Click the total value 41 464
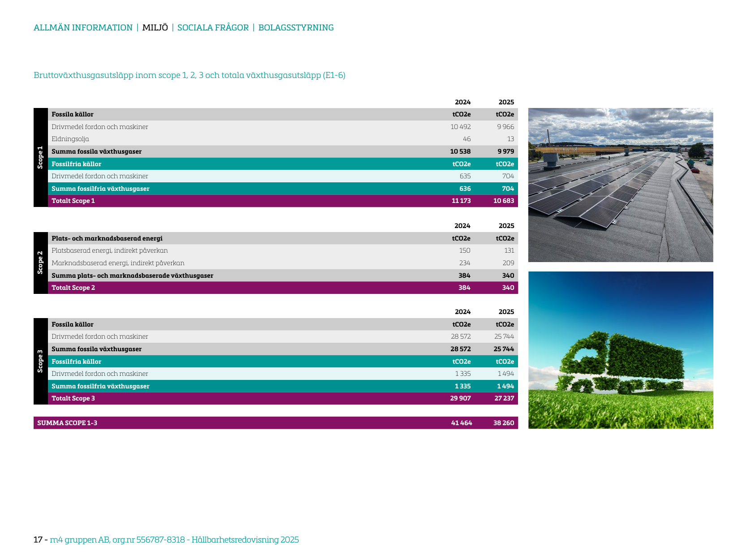The image size is (747, 560). pyautogui.click(x=462, y=423)
